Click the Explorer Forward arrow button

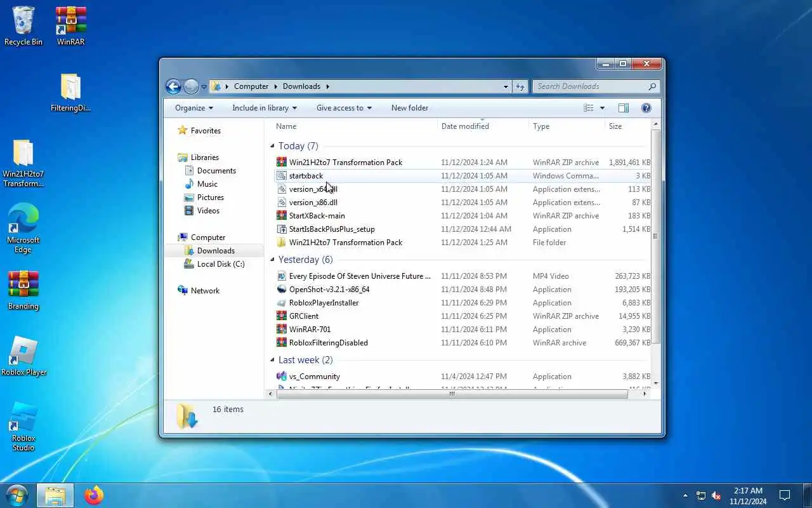[x=191, y=86]
